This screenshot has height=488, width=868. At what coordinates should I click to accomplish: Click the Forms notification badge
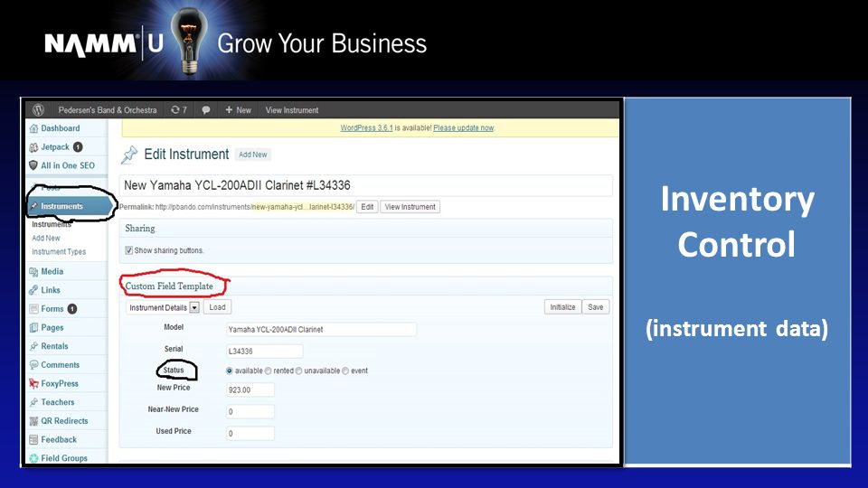(x=72, y=309)
